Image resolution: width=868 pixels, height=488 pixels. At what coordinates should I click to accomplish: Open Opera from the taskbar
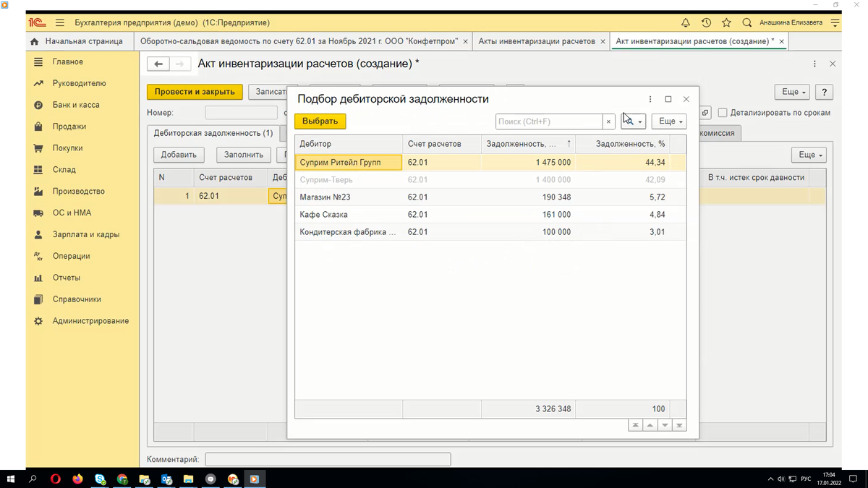pos(56,479)
